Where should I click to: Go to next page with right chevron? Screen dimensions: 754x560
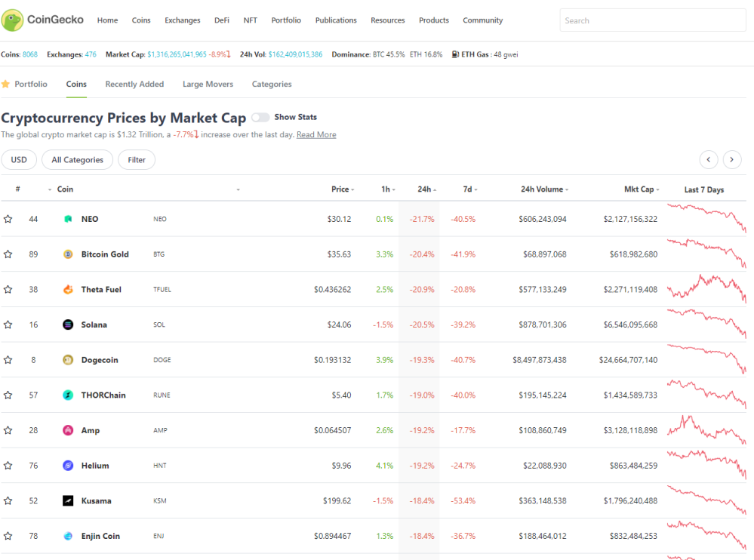(x=732, y=159)
